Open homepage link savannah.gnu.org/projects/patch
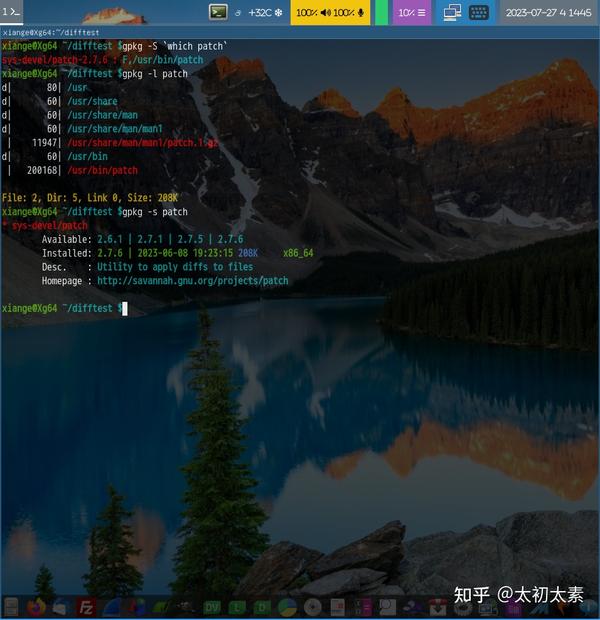The width and height of the screenshot is (600, 620). [x=193, y=281]
